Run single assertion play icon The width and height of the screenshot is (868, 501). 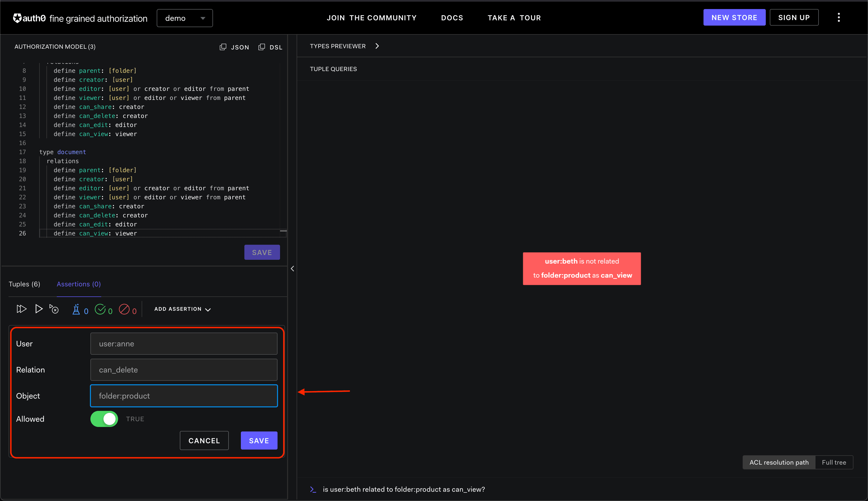coord(39,309)
